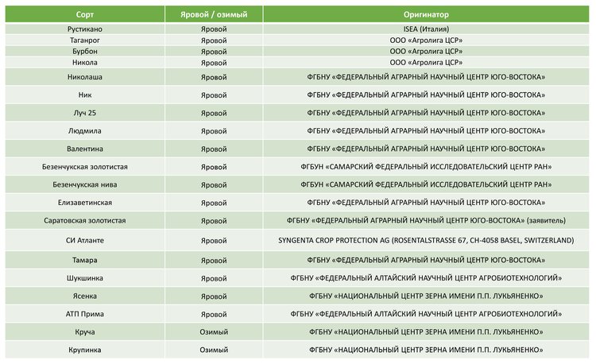Viewport: 596px width, 364px height.
Task: Select the "ISEA (Италия)" originator cell
Action: pos(427,29)
